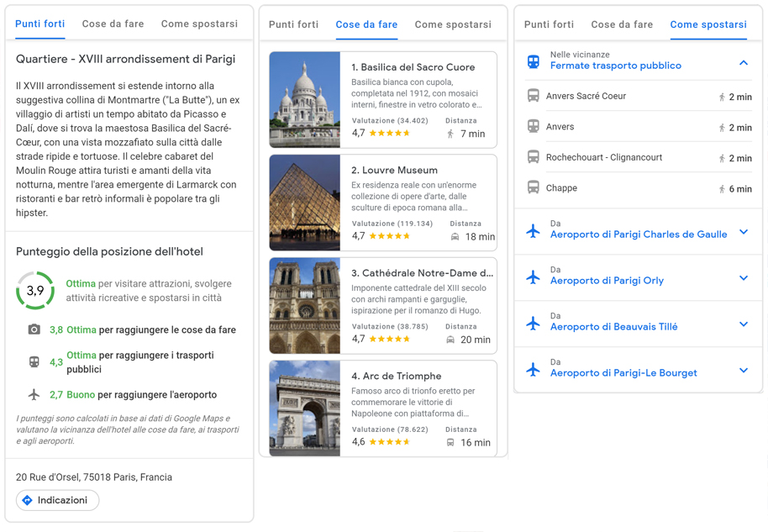Viewport: 768px width, 532px height.
Task: Click the title "1. Basilica del Sacro Cuore"
Action: pos(413,67)
